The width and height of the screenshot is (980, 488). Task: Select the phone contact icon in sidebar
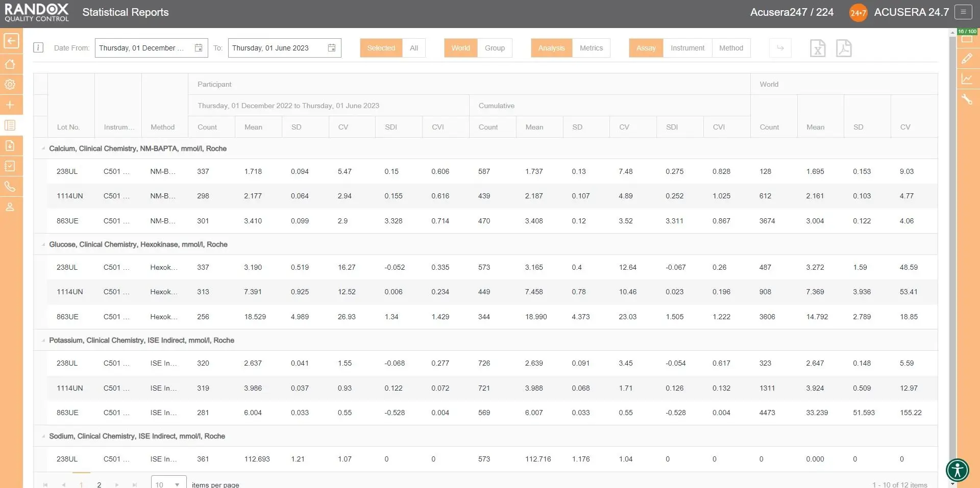(11, 187)
